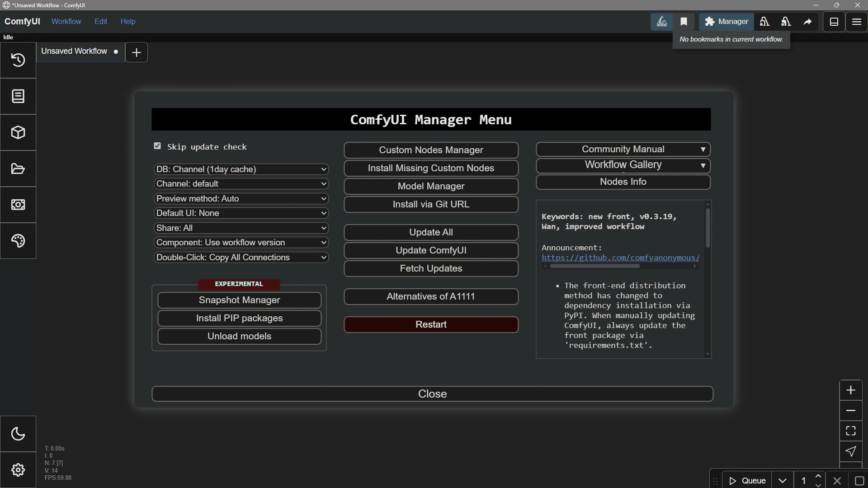Open the workflow history panel
This screenshot has width=868, height=488.
point(18,60)
